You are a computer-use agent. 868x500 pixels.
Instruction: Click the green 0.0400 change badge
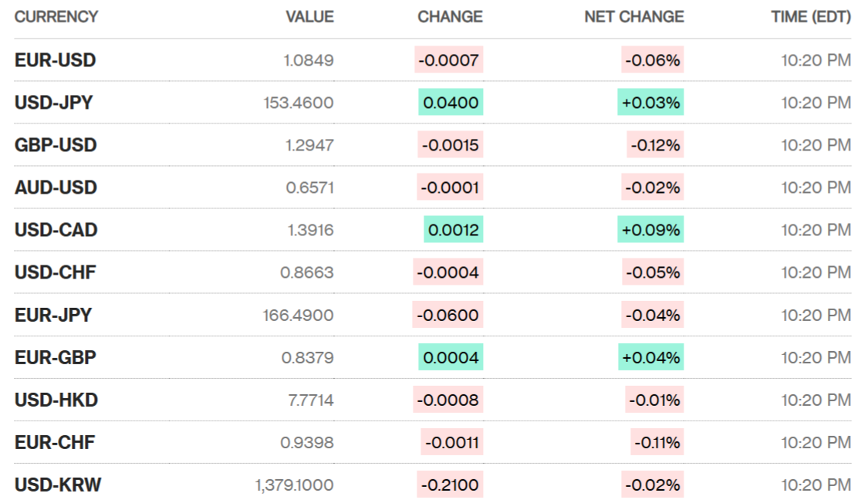click(451, 103)
